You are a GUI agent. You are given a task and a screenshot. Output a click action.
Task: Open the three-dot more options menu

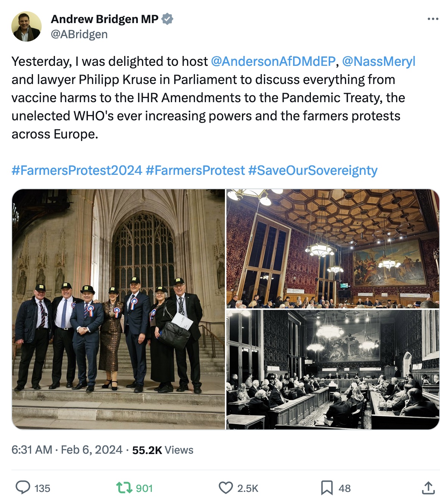click(432, 19)
